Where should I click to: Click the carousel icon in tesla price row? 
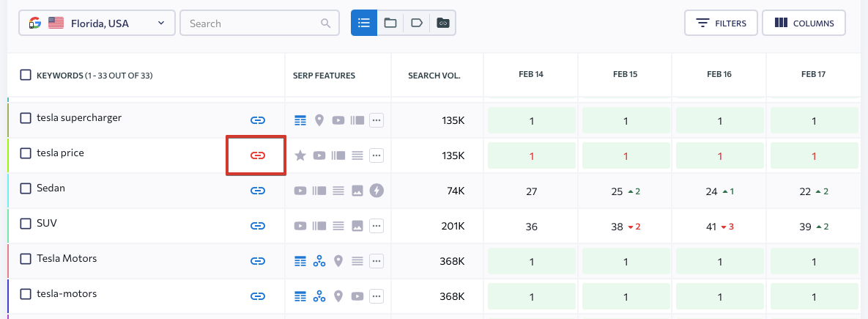(x=338, y=155)
